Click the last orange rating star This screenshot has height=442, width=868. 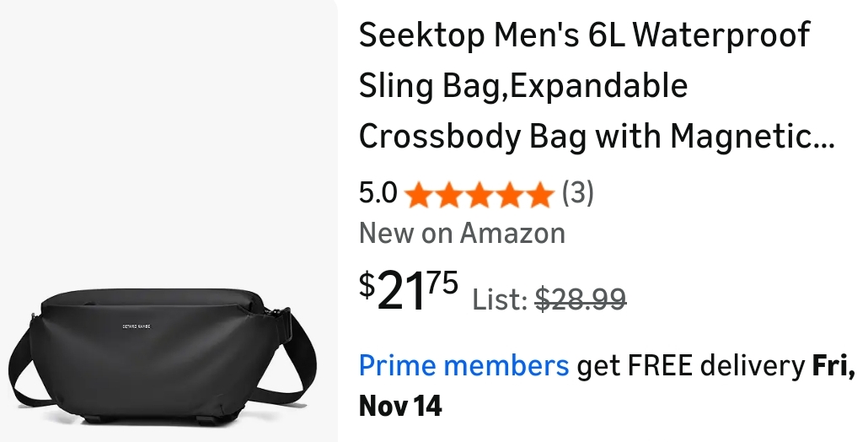pos(538,195)
